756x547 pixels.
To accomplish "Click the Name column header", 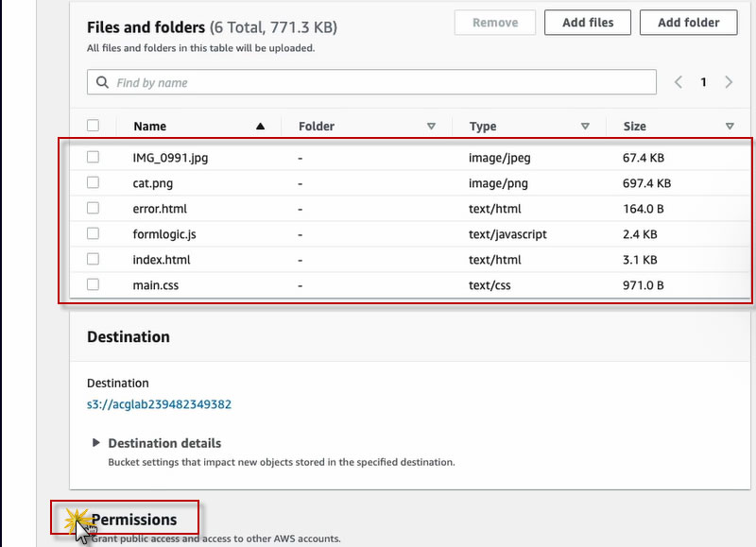I will click(150, 127).
